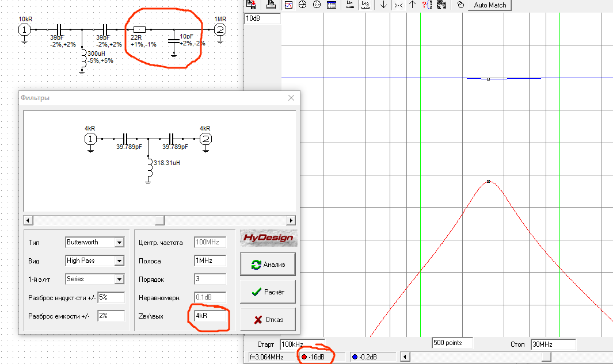The height and width of the screenshot is (364, 613).
Task: Show the results table icon
Action: pyautogui.click(x=332, y=5)
